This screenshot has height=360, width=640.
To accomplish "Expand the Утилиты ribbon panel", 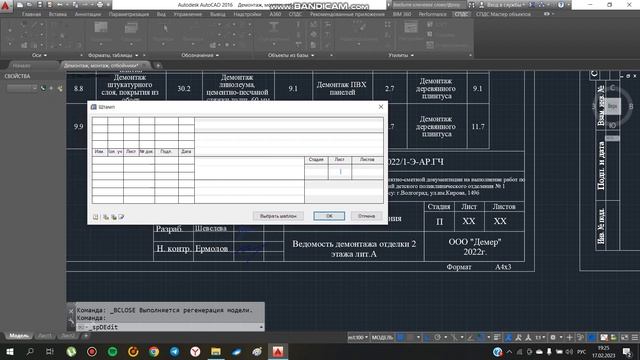I will 401,55.
